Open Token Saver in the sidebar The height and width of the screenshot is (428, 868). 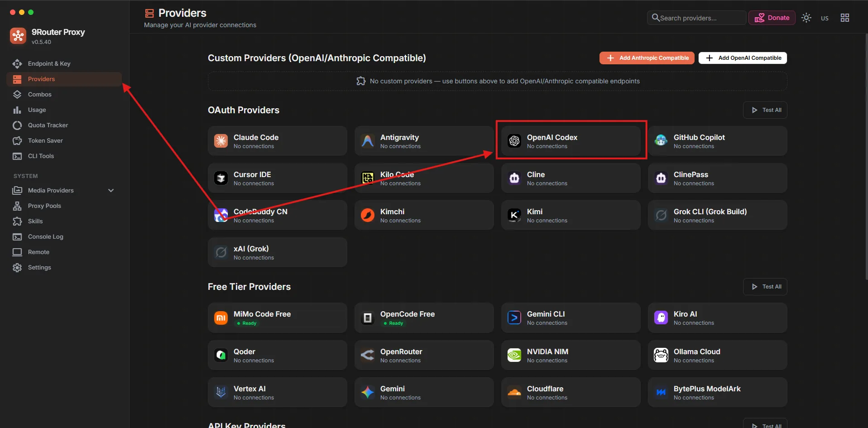point(64,141)
